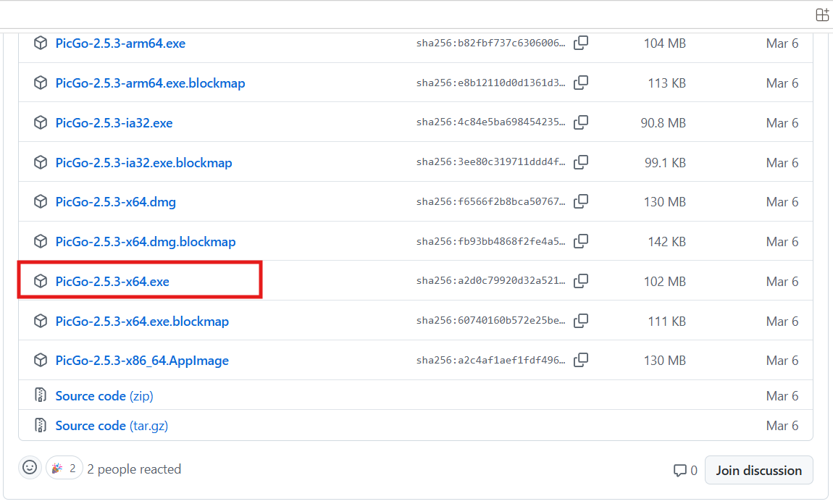Image resolution: width=833 pixels, height=504 pixels.
Task: Click package icon beside PicGo-2.5.3-arm64.exe
Action: click(41, 43)
